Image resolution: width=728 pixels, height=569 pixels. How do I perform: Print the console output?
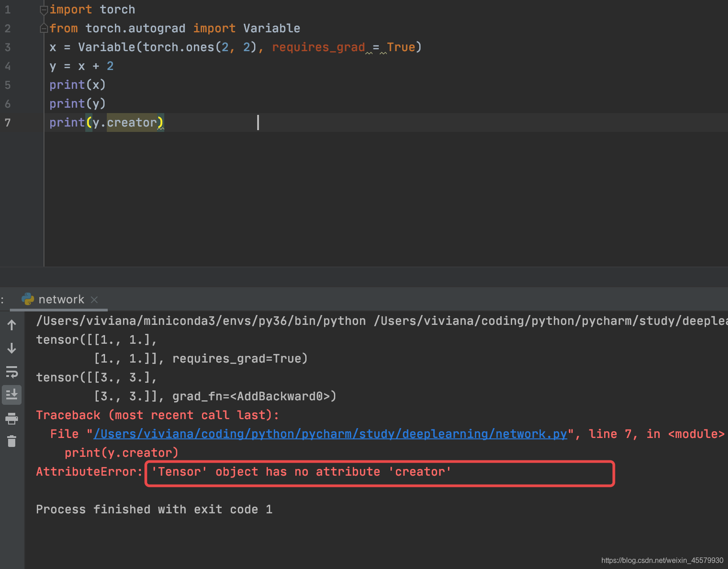click(11, 418)
